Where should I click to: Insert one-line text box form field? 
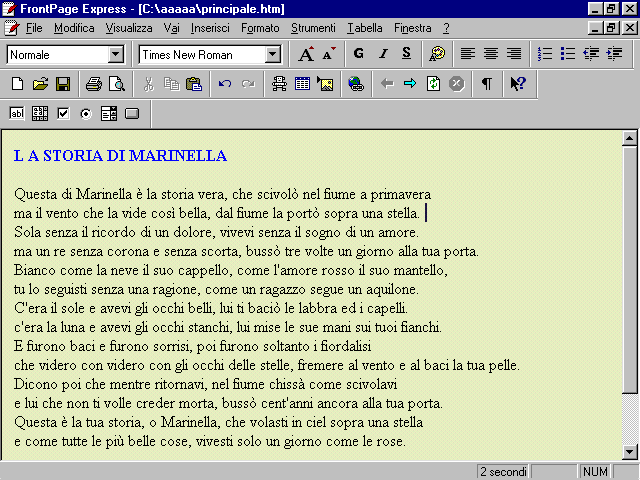[x=17, y=113]
